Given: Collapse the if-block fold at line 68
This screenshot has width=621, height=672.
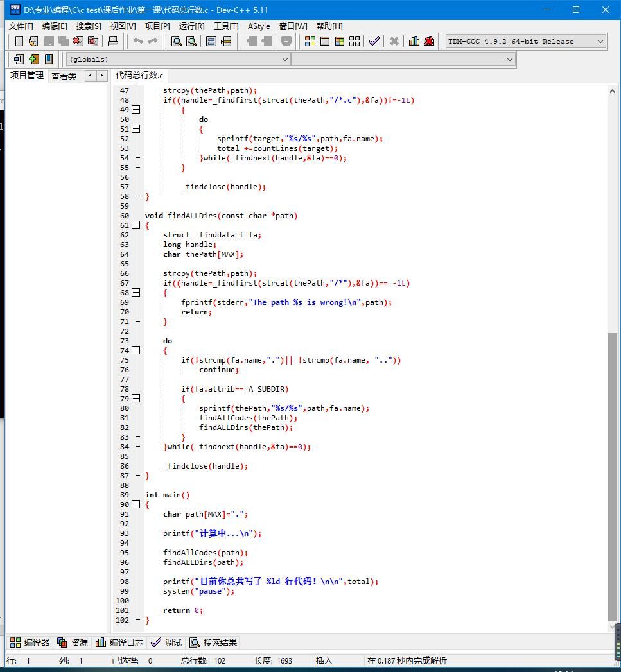Looking at the screenshot, I should [136, 293].
